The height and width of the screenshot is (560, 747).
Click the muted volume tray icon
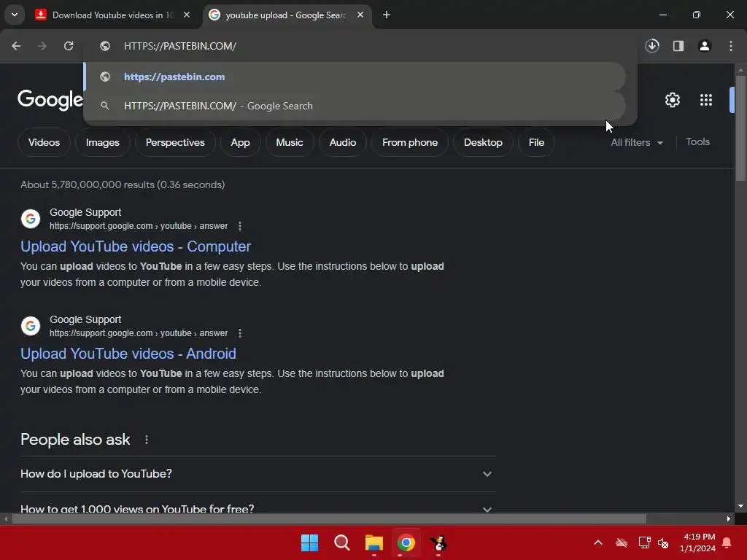point(663,542)
